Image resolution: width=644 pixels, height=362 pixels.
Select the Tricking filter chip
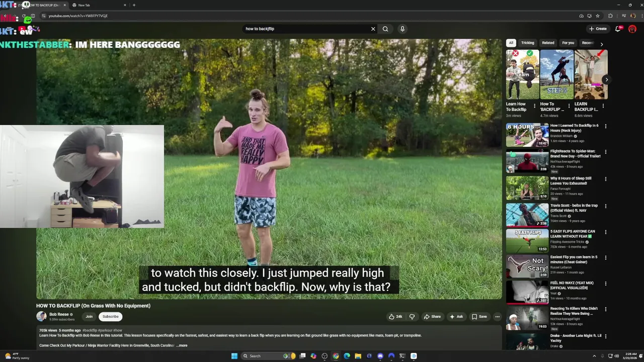528,43
